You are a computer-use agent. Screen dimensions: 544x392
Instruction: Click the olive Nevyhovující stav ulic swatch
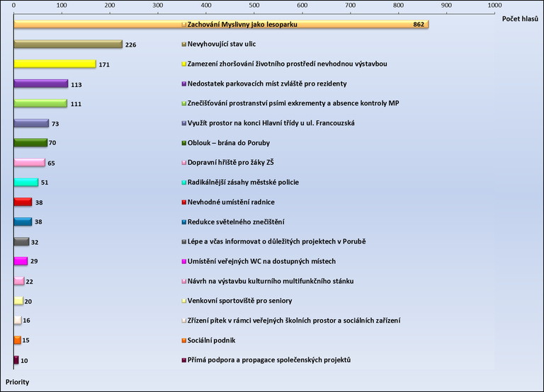[x=184, y=45]
